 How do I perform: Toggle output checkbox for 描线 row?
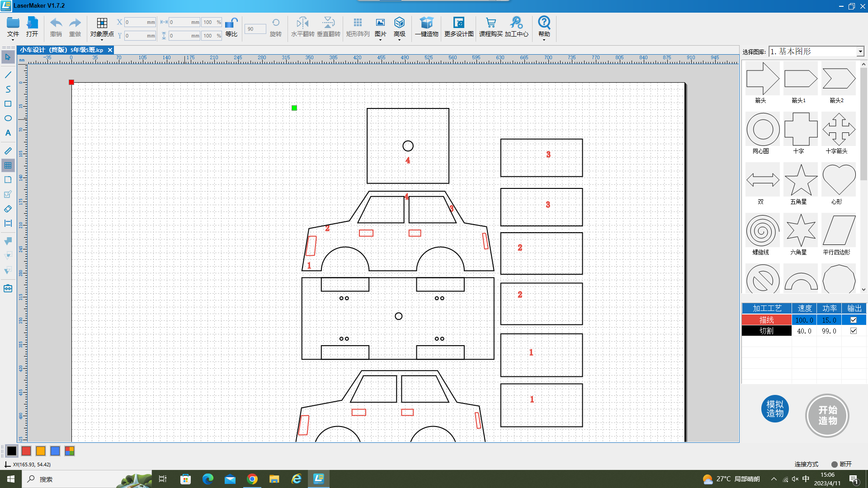click(x=854, y=320)
